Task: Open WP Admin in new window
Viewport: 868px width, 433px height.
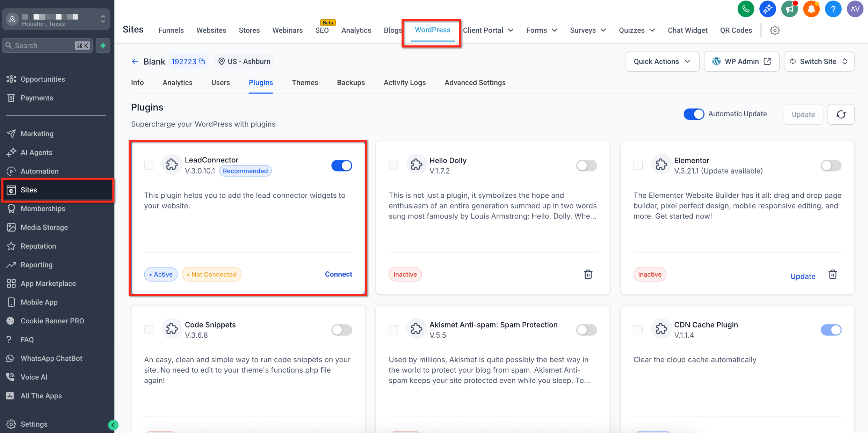Action: [742, 61]
